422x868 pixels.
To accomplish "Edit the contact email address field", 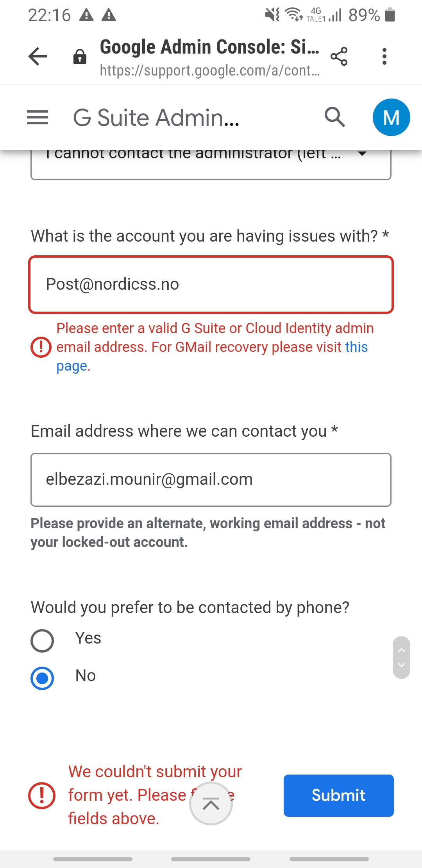I will tap(211, 480).
